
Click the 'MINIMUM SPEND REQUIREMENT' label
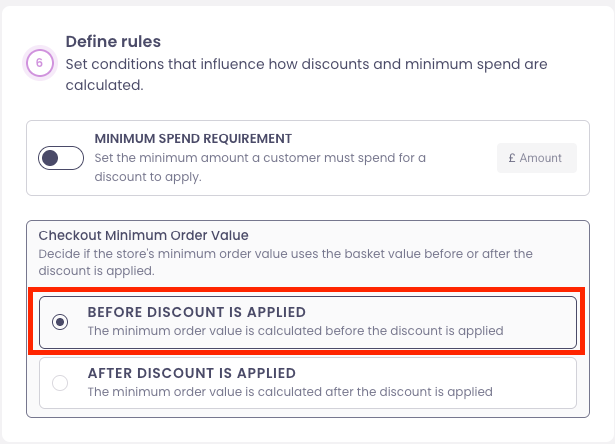[x=193, y=138]
